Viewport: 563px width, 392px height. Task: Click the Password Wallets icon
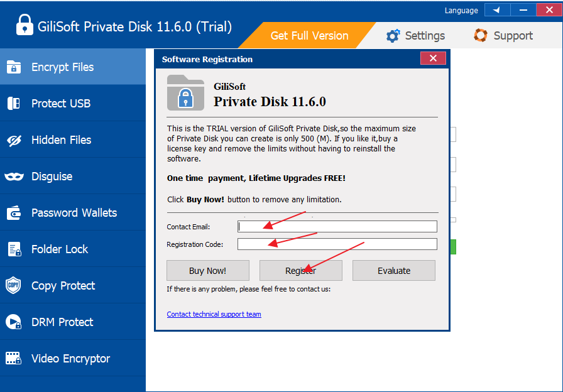point(14,213)
